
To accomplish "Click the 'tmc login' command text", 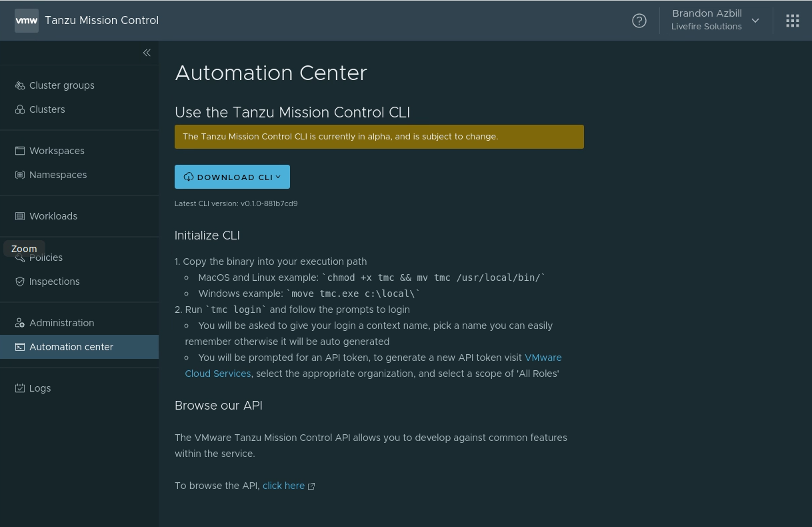I will tap(236, 310).
